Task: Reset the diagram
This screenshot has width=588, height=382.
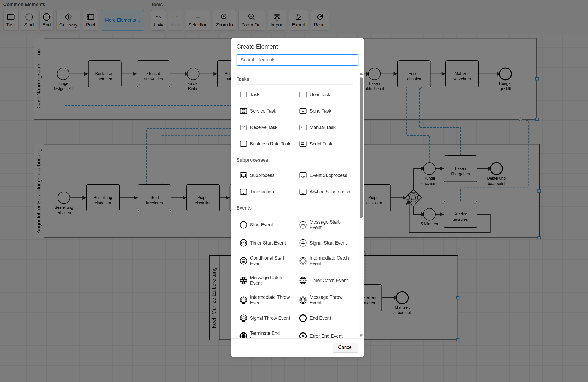Action: [x=320, y=20]
